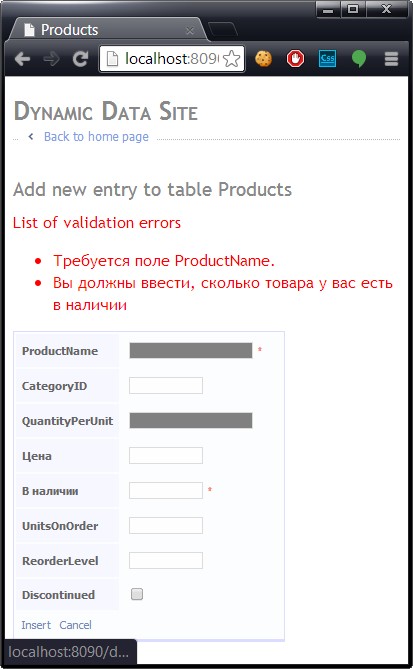Open the CSS extension icon

click(x=327, y=59)
